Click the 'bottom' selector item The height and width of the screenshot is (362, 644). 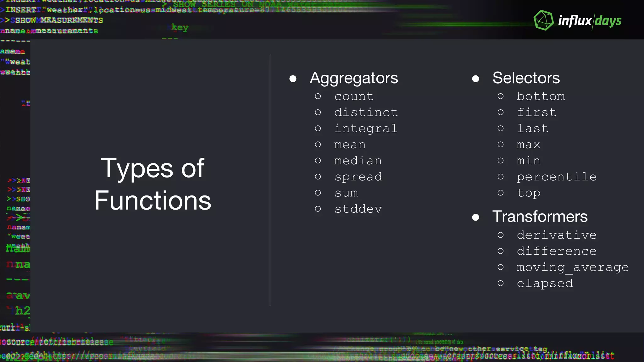coord(541,96)
